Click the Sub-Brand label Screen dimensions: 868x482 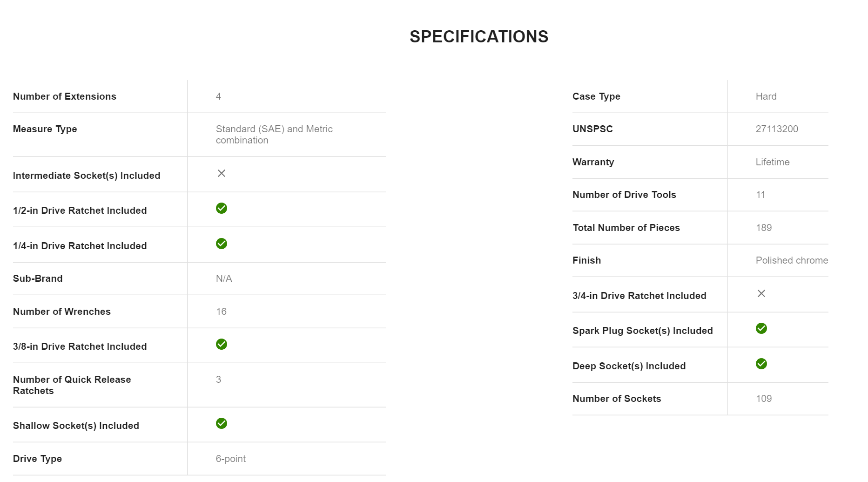click(x=38, y=278)
